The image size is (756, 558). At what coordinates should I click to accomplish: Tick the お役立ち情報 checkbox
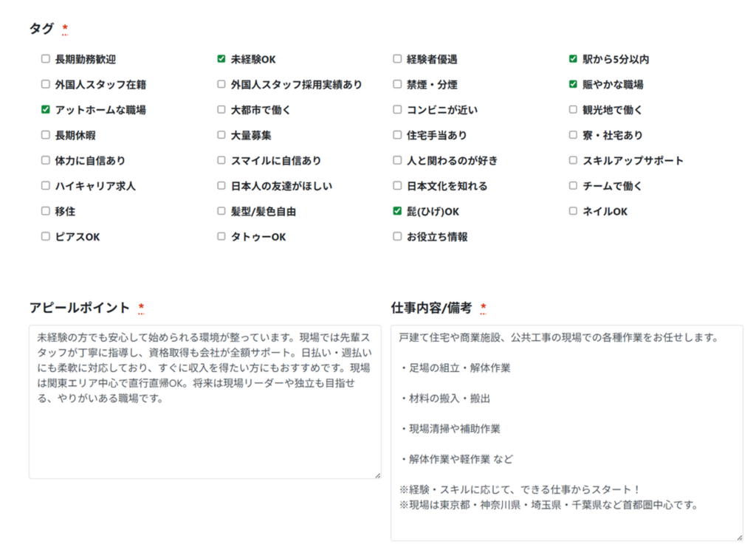click(397, 237)
